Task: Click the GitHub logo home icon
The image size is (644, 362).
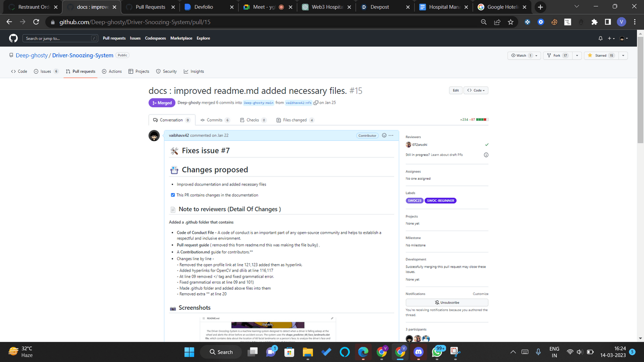Action: click(x=13, y=38)
